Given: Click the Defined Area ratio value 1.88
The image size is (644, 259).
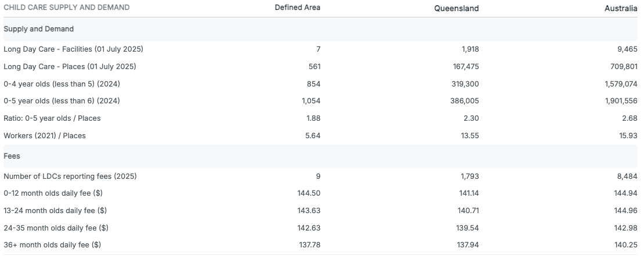Looking at the screenshot, I should click(x=313, y=118).
